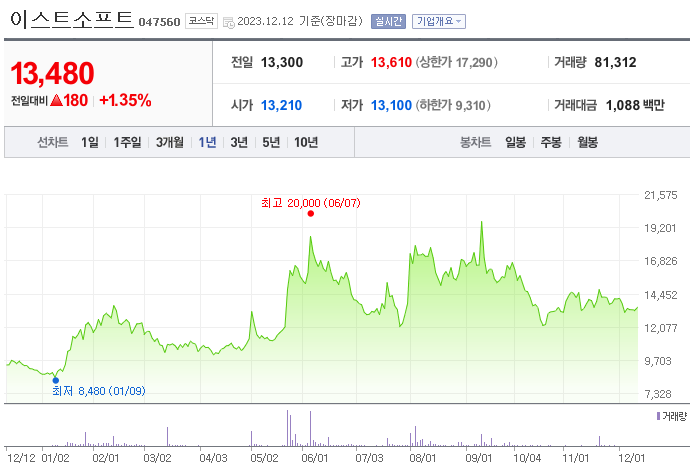Open the 일봉 candle chart
The image size is (690, 476).
click(515, 142)
